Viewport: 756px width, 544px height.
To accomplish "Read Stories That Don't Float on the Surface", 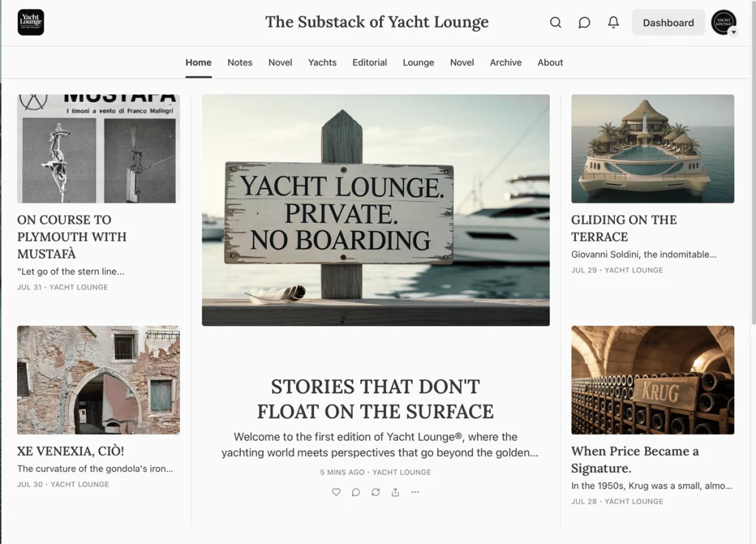I will [375, 399].
